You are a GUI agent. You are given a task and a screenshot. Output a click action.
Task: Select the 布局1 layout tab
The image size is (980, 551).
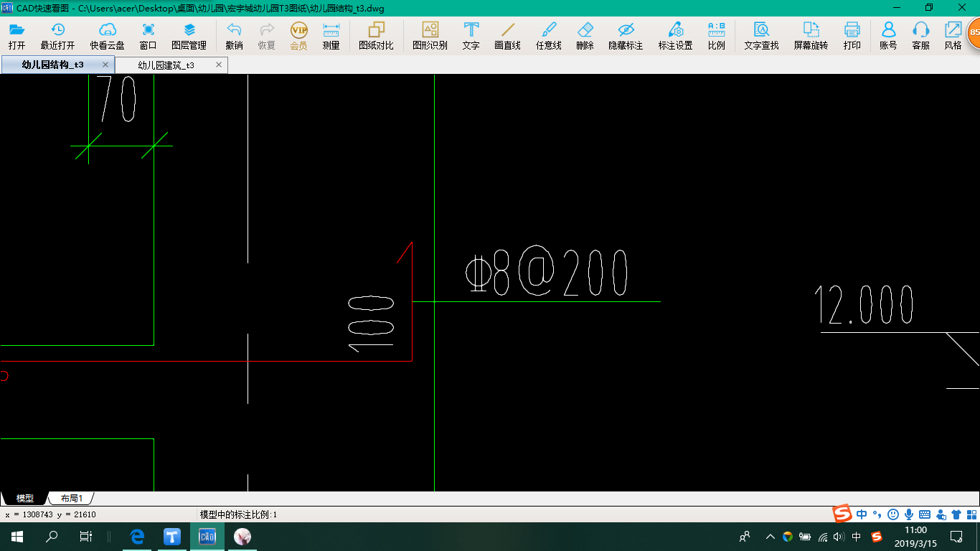[72, 498]
